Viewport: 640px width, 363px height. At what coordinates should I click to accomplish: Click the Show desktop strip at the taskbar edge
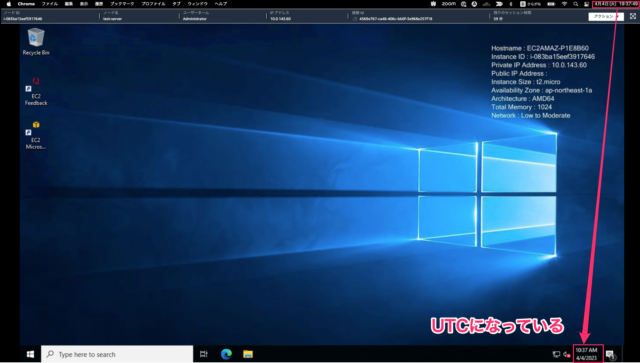click(x=622, y=354)
